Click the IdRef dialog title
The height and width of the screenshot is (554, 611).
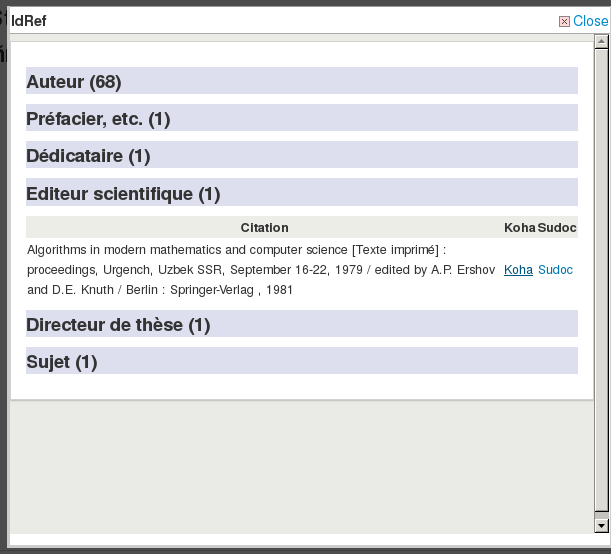pyautogui.click(x=29, y=21)
